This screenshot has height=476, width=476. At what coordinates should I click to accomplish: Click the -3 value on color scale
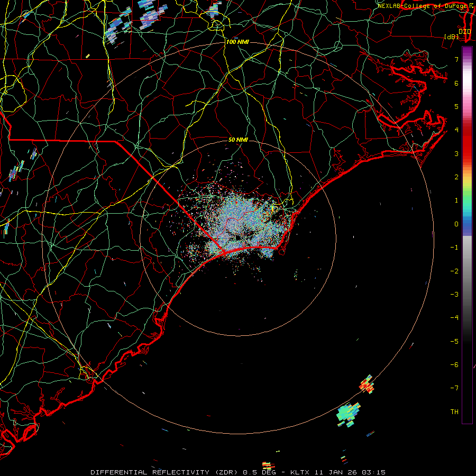coord(454,295)
